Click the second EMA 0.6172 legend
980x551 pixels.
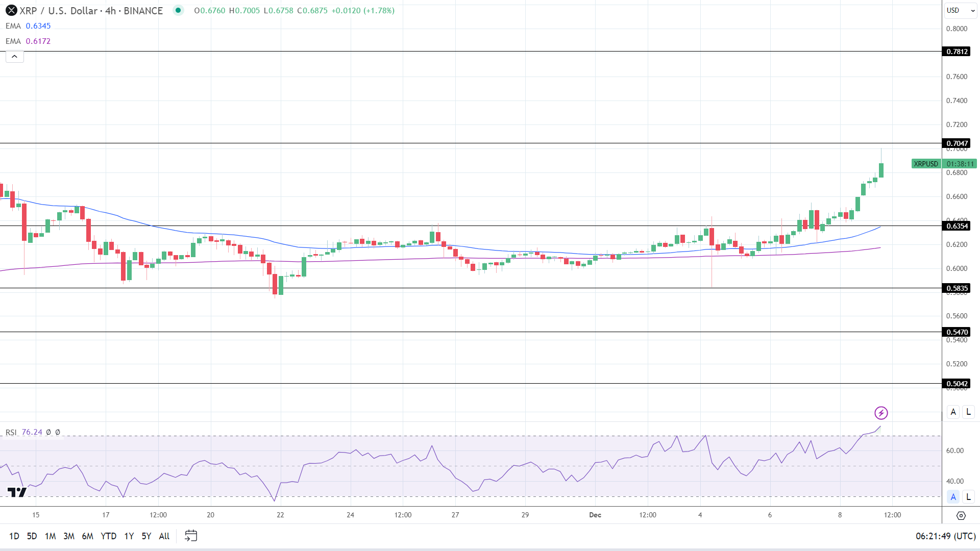[x=28, y=41]
